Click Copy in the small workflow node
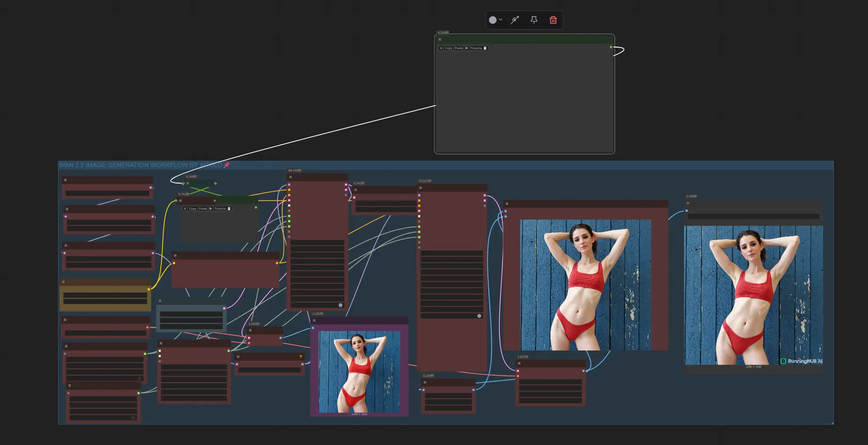The height and width of the screenshot is (445, 868). point(193,209)
